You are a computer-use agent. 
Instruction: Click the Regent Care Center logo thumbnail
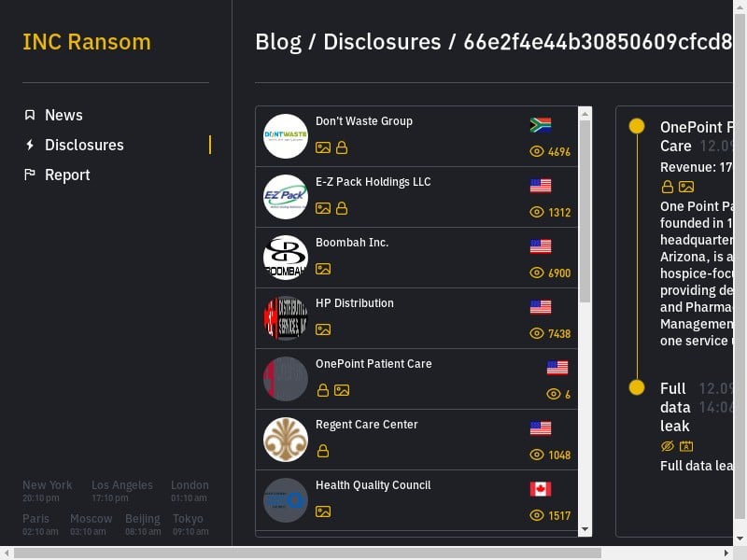pyautogui.click(x=286, y=440)
